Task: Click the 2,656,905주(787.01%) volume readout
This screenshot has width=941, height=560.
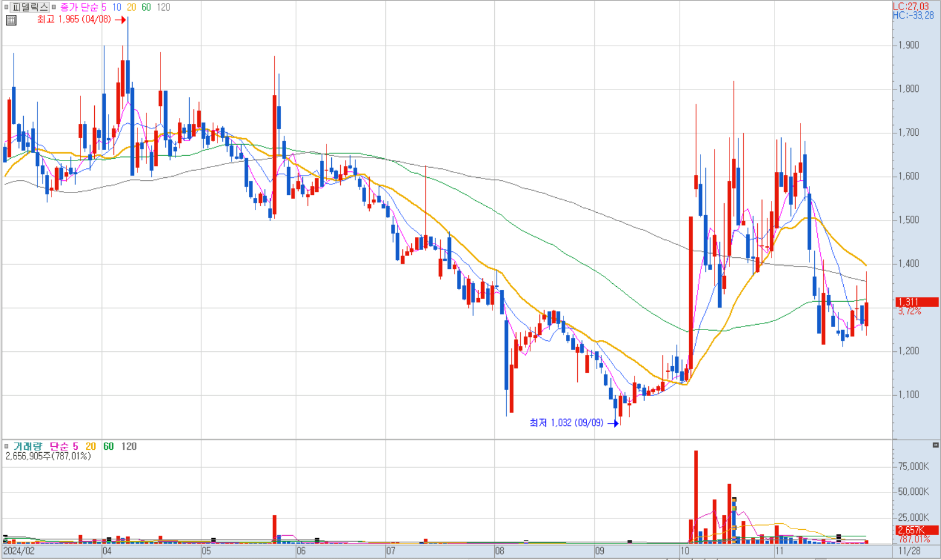Action: pos(48,456)
